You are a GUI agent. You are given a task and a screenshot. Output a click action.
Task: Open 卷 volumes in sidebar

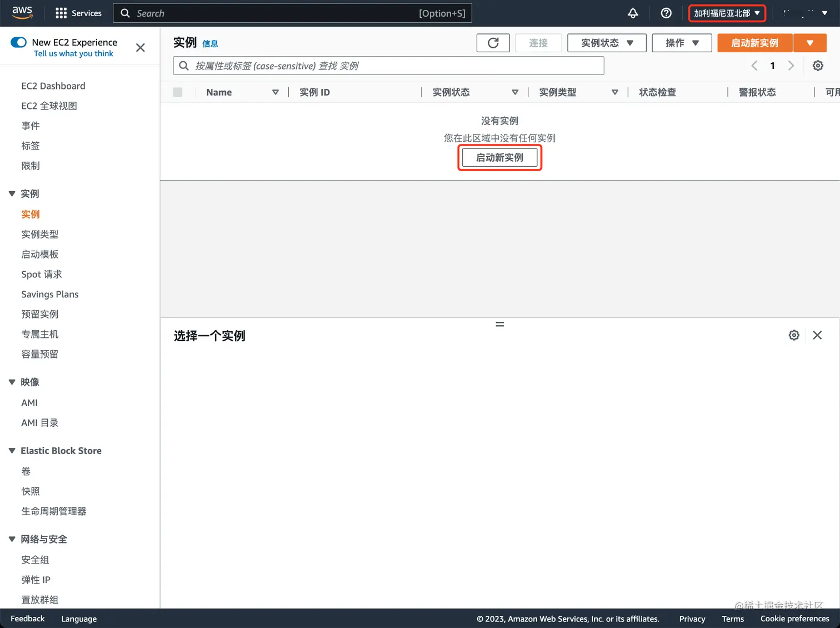coord(26,471)
